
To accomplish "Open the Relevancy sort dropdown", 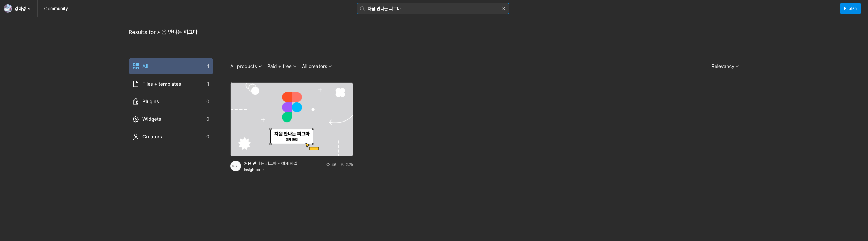I will pyautogui.click(x=725, y=66).
